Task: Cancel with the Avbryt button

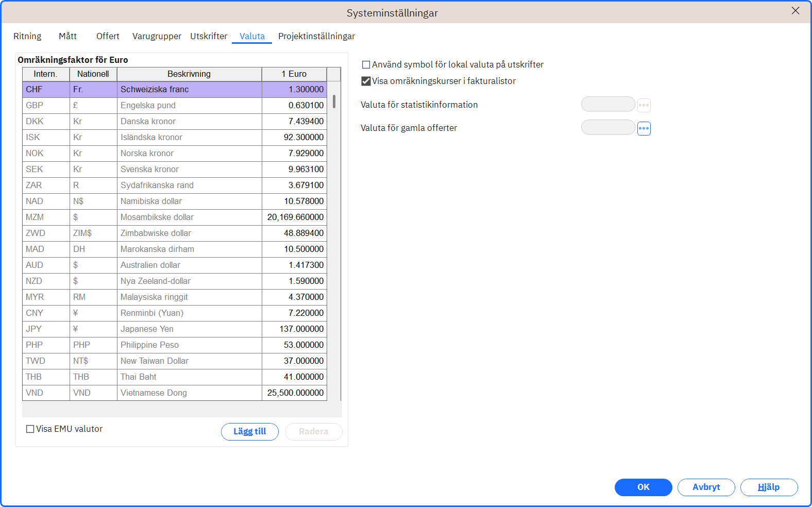Action: point(706,487)
